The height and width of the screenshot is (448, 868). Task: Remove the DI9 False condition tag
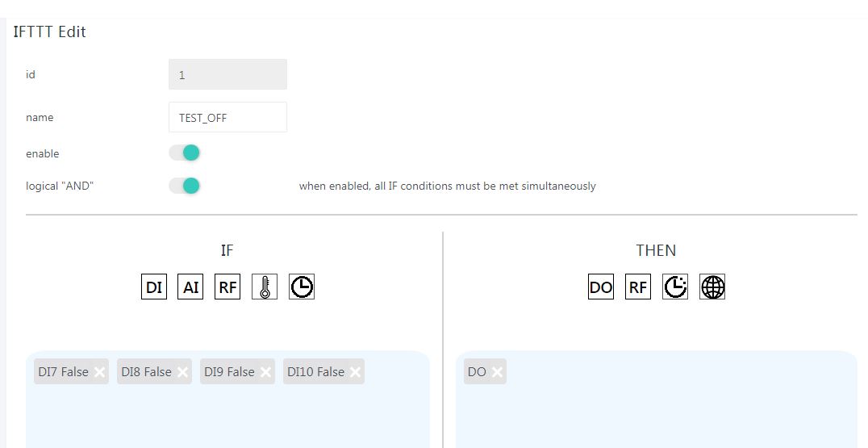(x=265, y=372)
